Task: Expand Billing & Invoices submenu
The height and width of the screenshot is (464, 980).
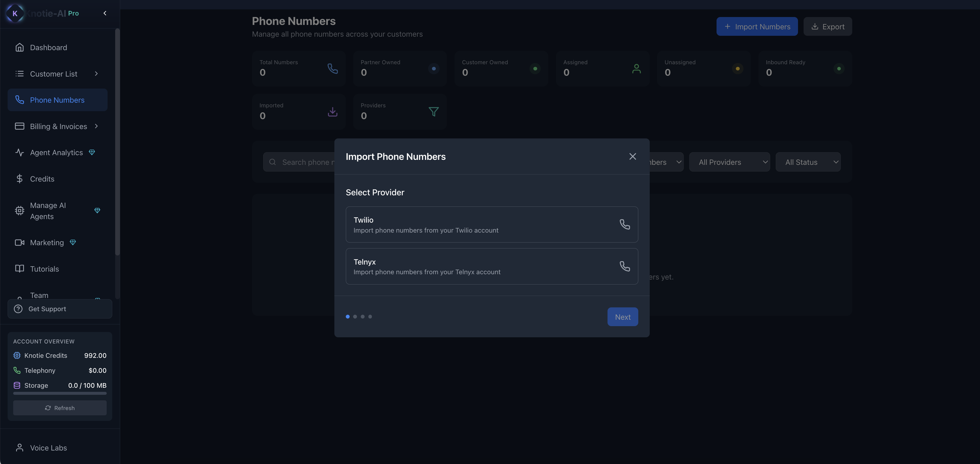Action: (96, 126)
